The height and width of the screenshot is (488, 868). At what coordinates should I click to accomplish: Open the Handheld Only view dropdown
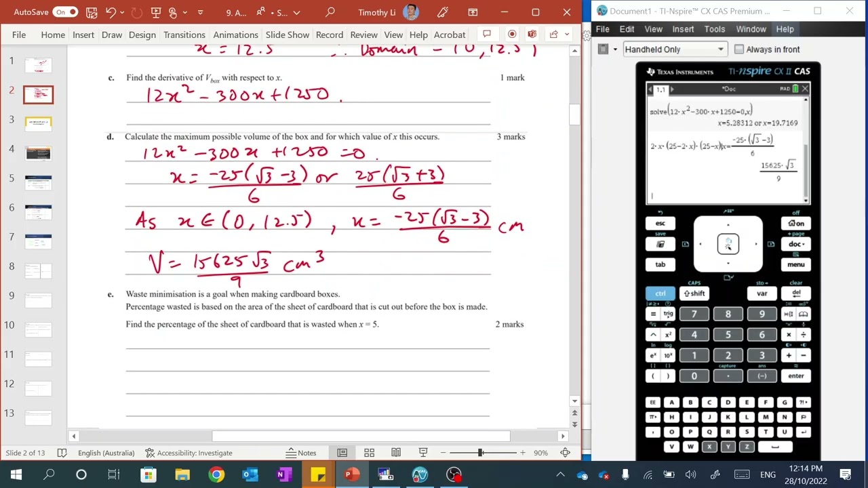click(x=674, y=49)
